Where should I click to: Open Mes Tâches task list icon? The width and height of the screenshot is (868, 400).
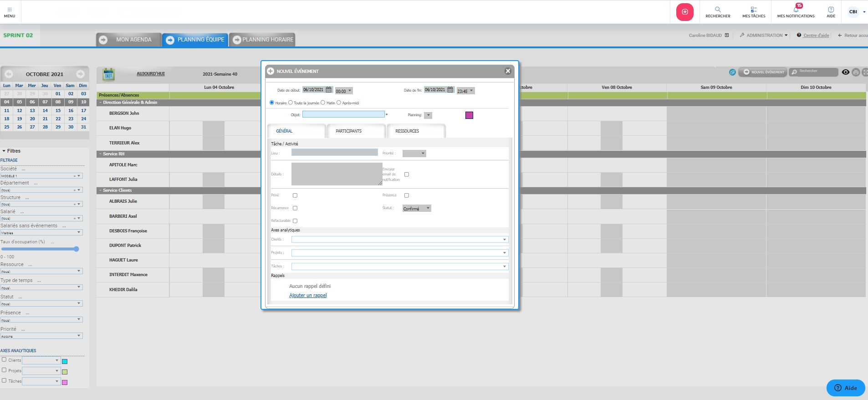click(754, 10)
